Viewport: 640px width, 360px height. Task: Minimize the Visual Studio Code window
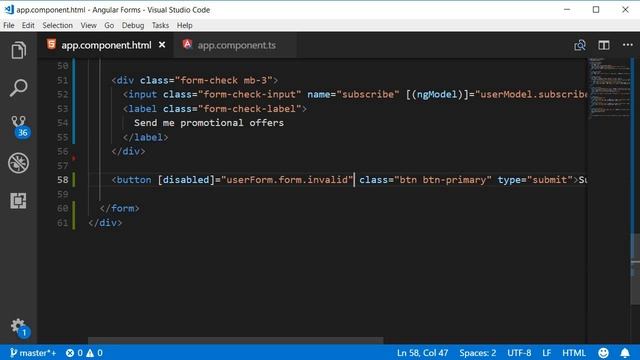[567, 9]
